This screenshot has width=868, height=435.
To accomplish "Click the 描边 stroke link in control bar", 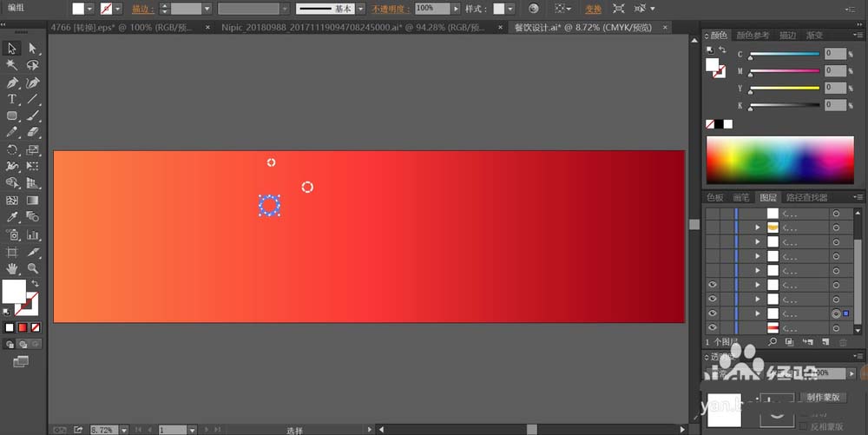I will click(x=142, y=9).
